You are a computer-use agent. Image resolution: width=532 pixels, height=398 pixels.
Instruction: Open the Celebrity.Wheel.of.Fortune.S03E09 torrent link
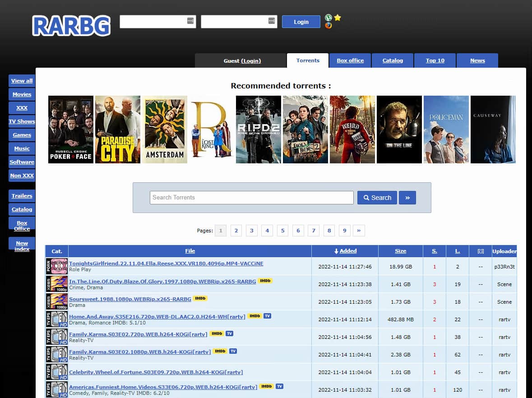[156, 372]
